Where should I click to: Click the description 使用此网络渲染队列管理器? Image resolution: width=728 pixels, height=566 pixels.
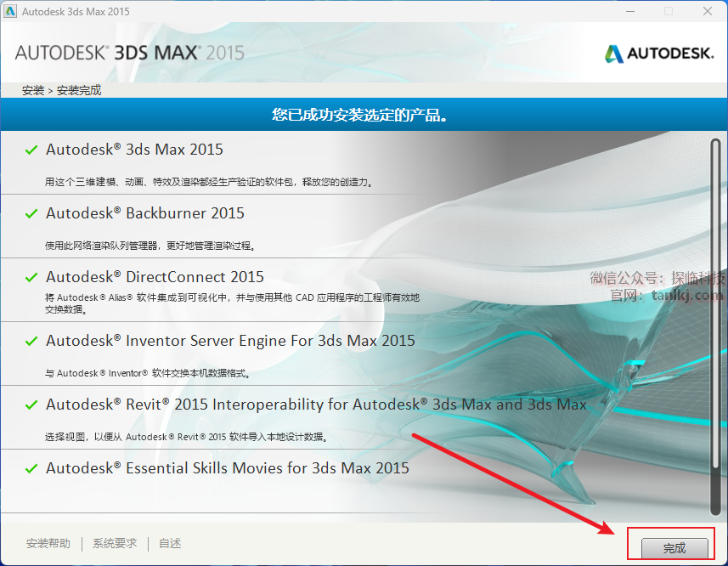(150, 246)
